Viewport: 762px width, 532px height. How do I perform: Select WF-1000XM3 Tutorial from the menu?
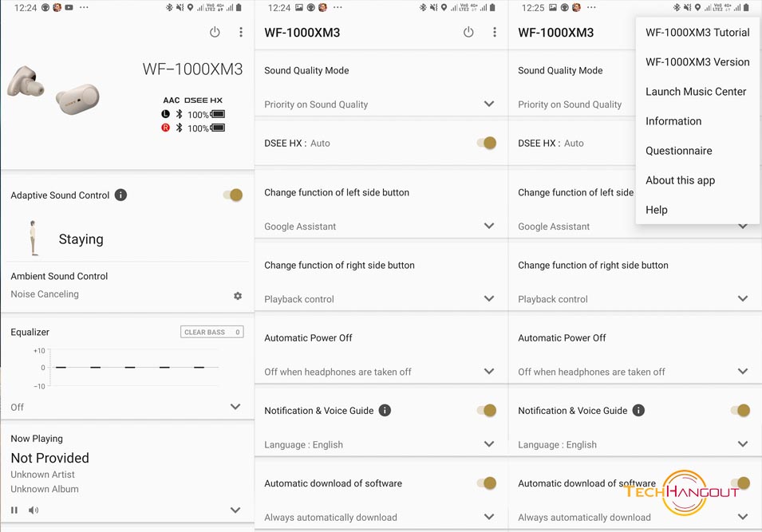coord(697,33)
